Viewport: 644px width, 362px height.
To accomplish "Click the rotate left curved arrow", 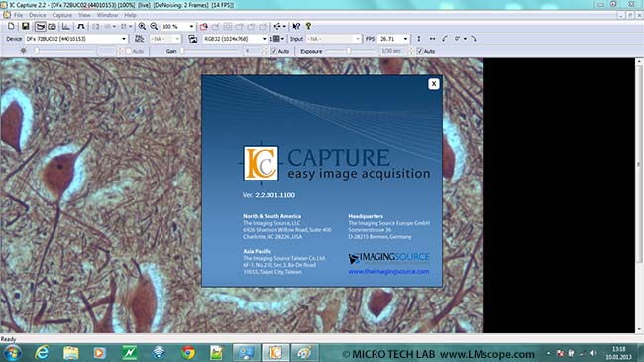I will point(445,39).
